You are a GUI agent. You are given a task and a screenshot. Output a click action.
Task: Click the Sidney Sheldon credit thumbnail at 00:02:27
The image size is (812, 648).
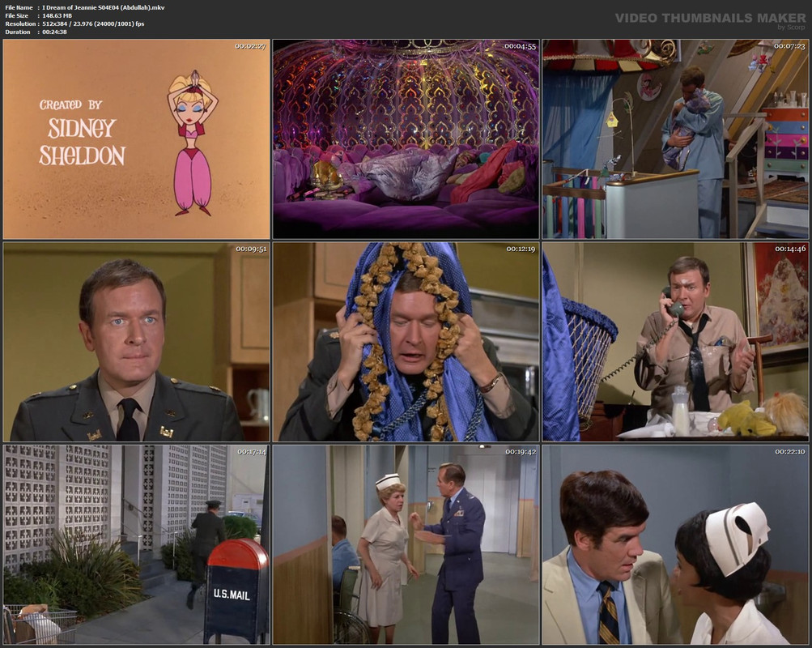[x=136, y=139]
